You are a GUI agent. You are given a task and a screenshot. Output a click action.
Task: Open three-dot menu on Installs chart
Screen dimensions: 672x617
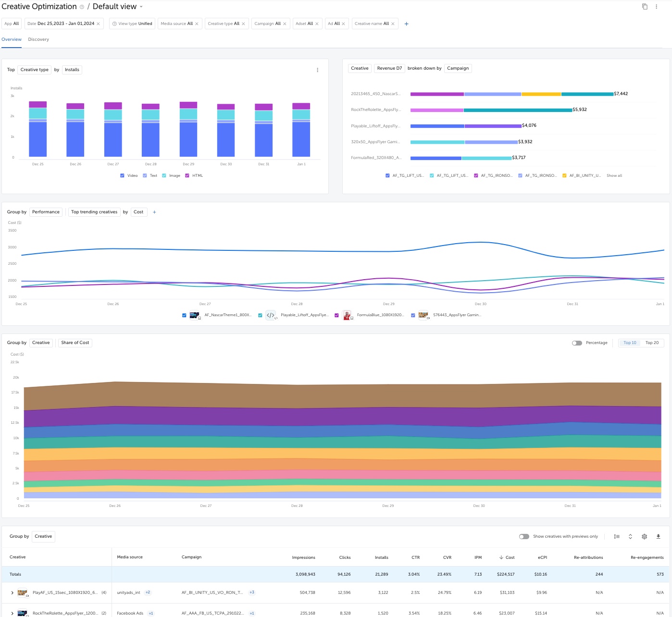pyautogui.click(x=317, y=70)
